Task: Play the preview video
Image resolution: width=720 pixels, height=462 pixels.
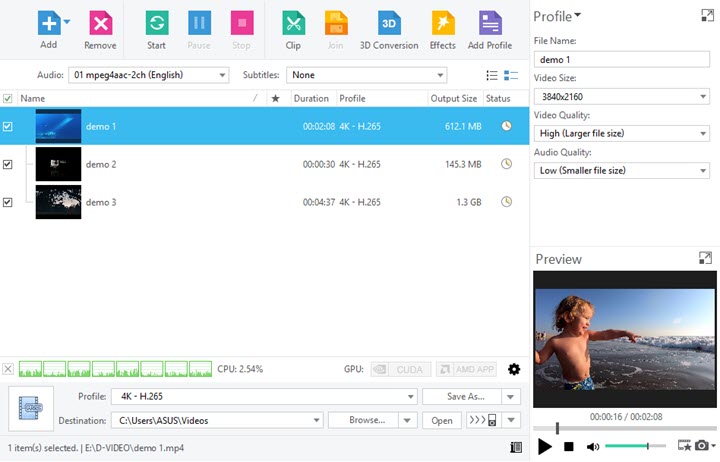Action: (545, 446)
